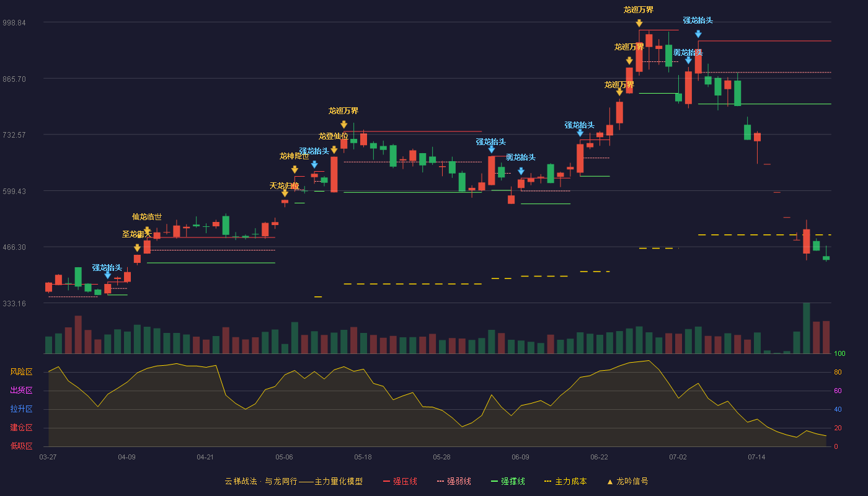Click the blue 勇龙抬头 arrow near 06-09

(521, 171)
